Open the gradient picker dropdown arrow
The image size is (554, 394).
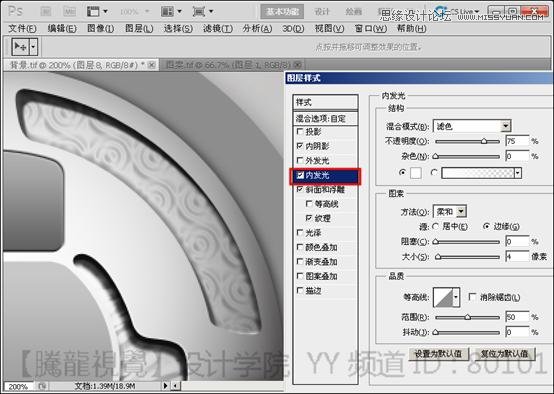click(x=518, y=173)
